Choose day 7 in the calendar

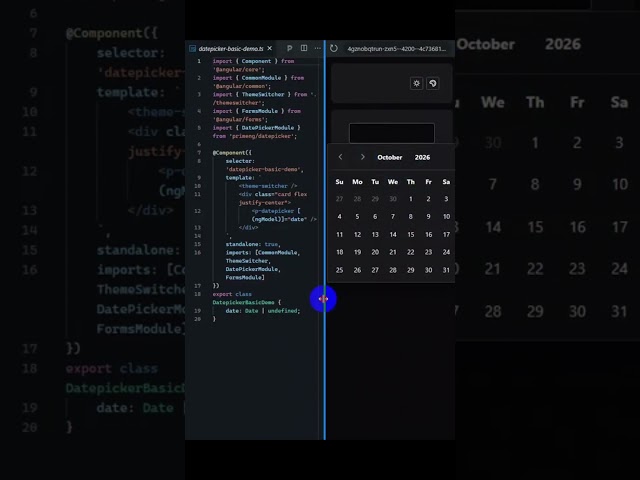point(393,217)
